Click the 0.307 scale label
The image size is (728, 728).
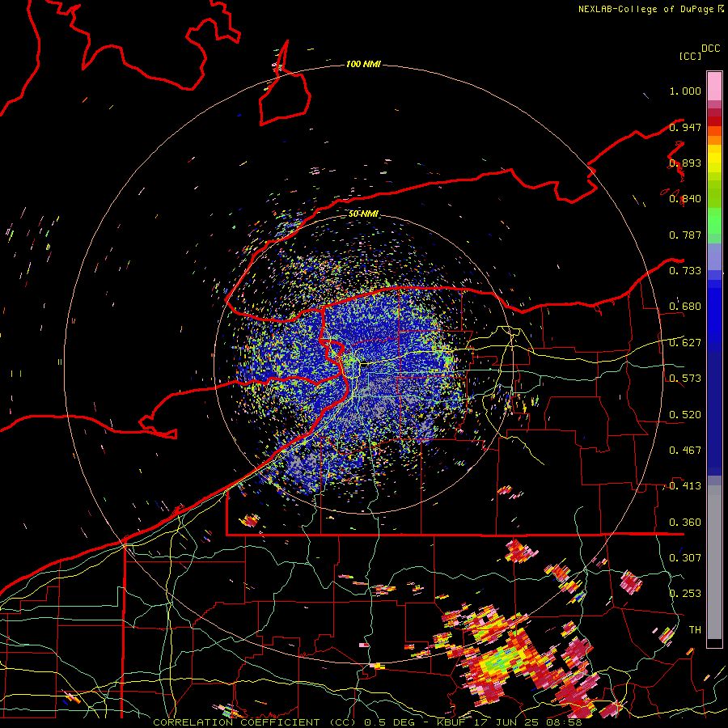[x=685, y=557]
